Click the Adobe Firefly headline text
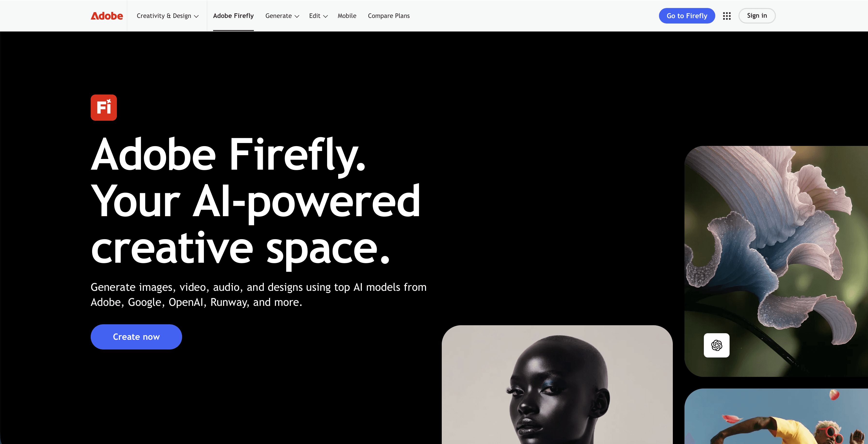The image size is (868, 444). (228, 155)
